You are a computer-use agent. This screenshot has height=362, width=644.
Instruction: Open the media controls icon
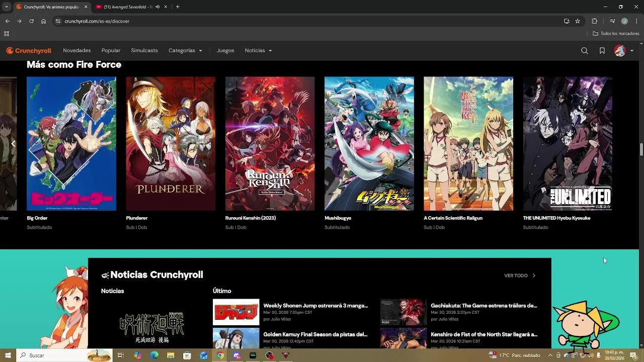coord(612,21)
